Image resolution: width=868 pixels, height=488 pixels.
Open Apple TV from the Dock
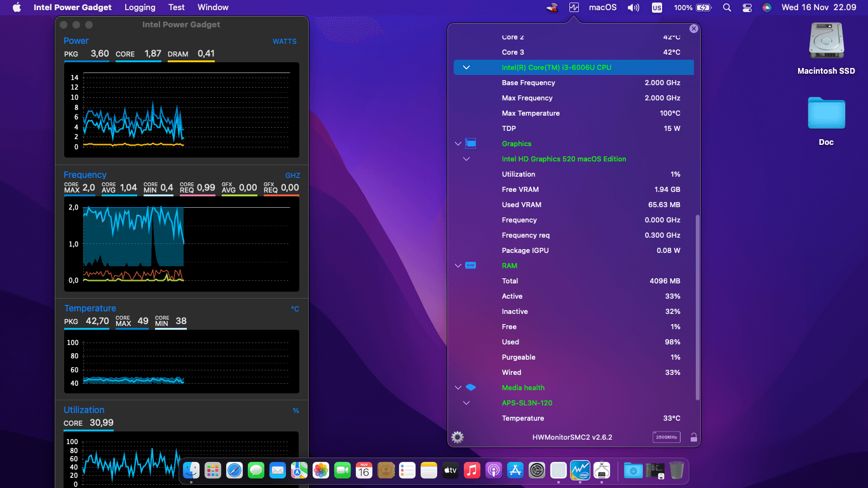451,470
